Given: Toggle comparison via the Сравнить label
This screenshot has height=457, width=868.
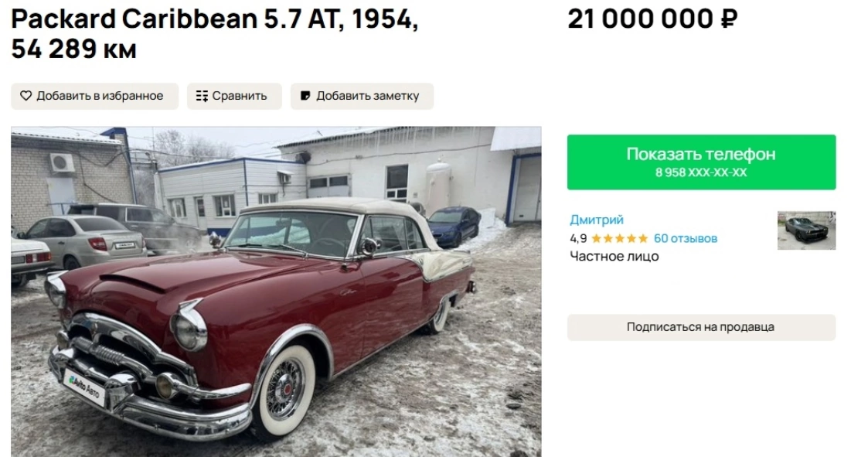Looking at the screenshot, I should (x=240, y=97).
